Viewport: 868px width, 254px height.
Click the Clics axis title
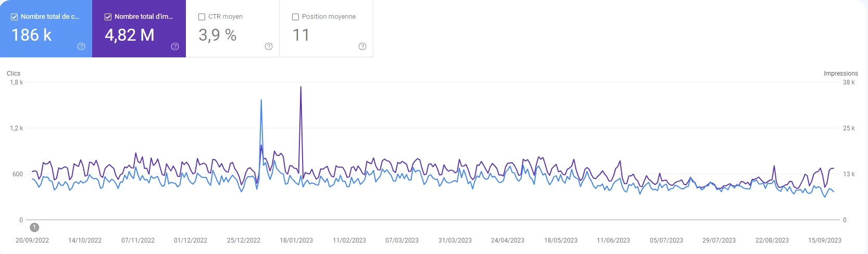click(14, 74)
